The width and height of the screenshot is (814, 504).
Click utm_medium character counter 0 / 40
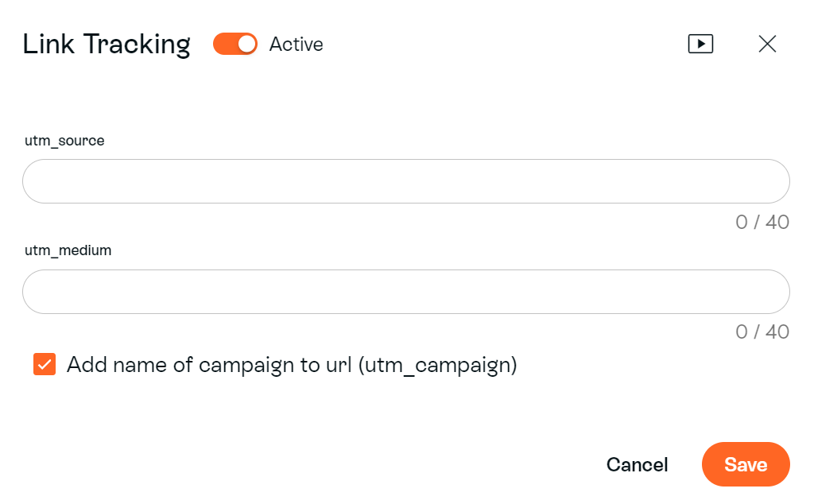click(x=762, y=331)
